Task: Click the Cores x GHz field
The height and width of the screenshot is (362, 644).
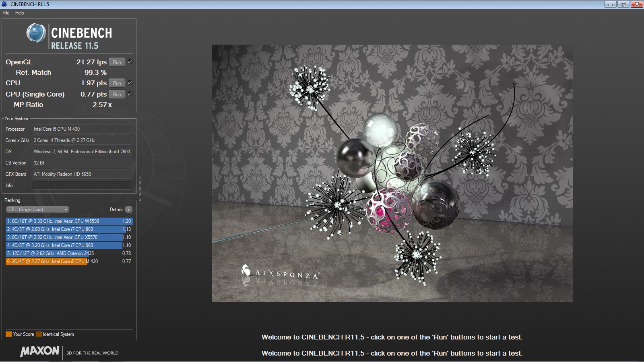Action: (x=82, y=140)
